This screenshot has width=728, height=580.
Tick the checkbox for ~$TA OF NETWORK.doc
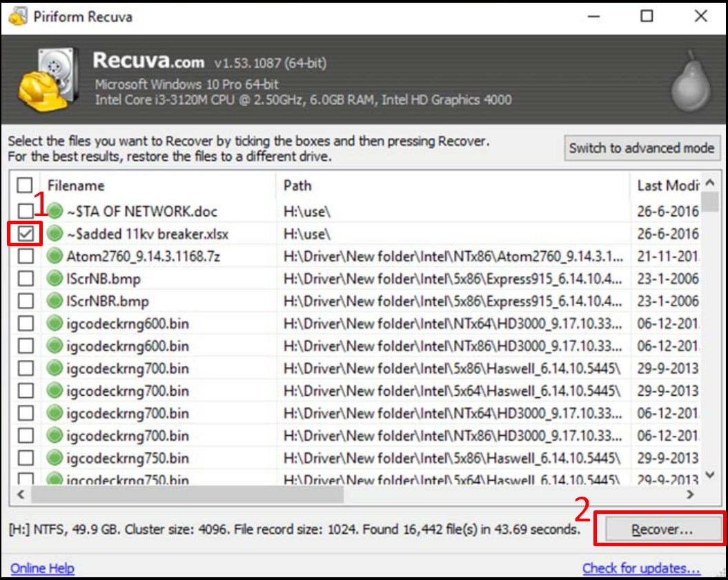(26, 210)
